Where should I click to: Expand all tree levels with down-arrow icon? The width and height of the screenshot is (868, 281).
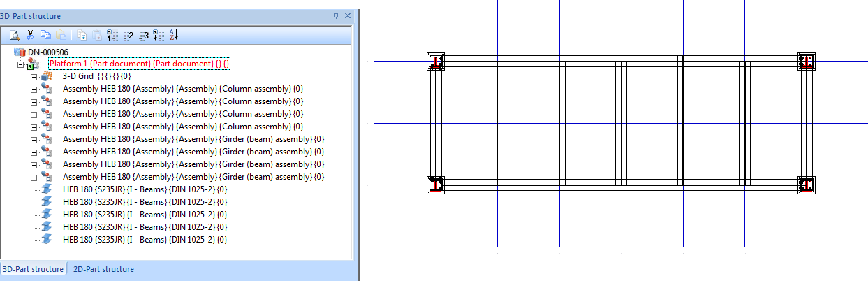pyautogui.click(x=159, y=34)
